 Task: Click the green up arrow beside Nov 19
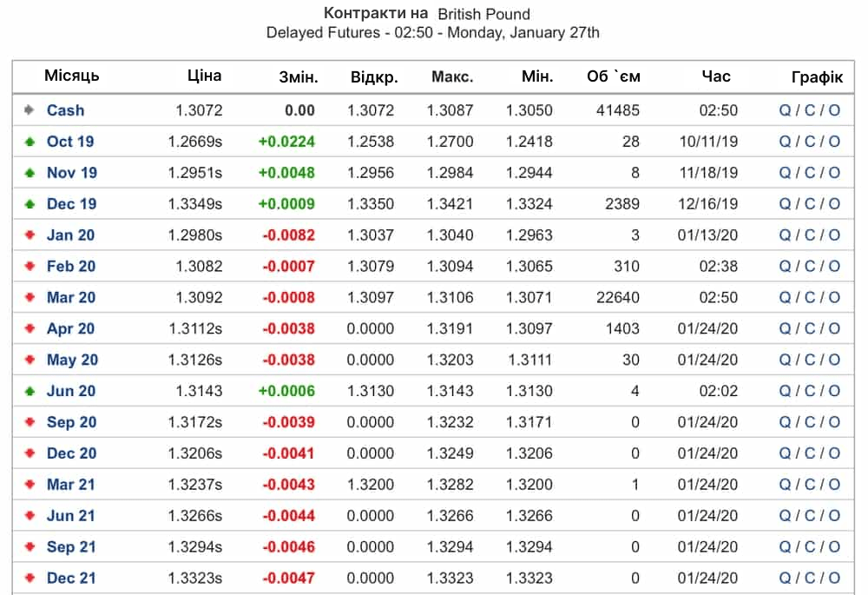tap(30, 172)
